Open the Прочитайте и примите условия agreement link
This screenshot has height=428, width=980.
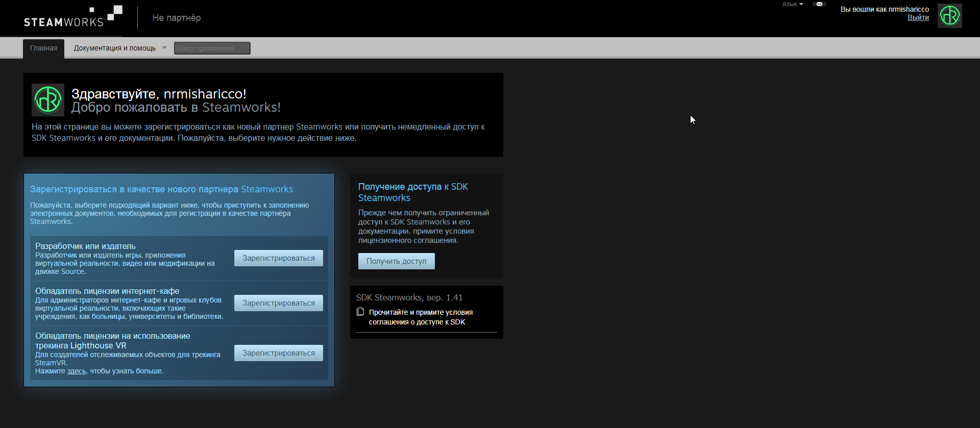pyautogui.click(x=421, y=317)
